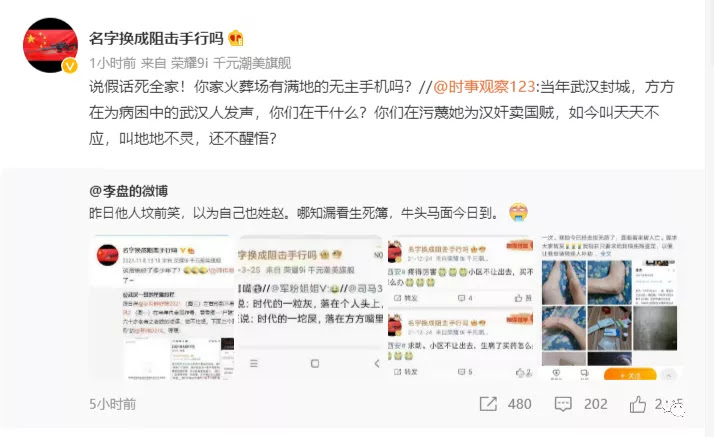Open the third thumbnail showing 西安 comments
This screenshot has width=714, height=437.
tap(461, 308)
